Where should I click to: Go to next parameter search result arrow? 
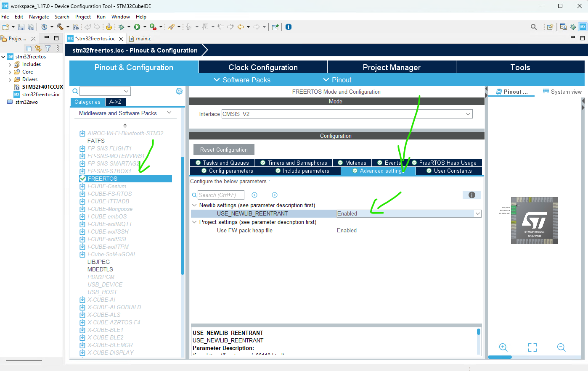275,195
